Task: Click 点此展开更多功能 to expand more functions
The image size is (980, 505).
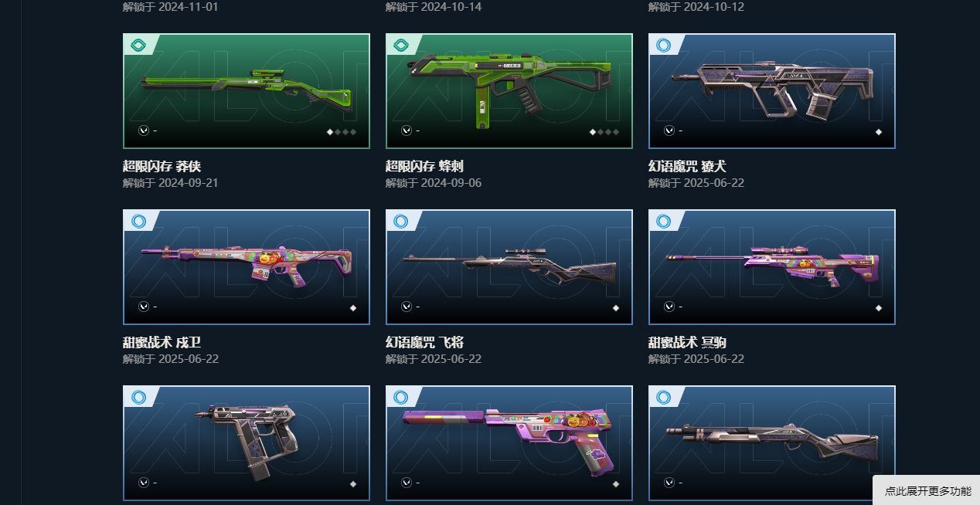Action: 927,491
